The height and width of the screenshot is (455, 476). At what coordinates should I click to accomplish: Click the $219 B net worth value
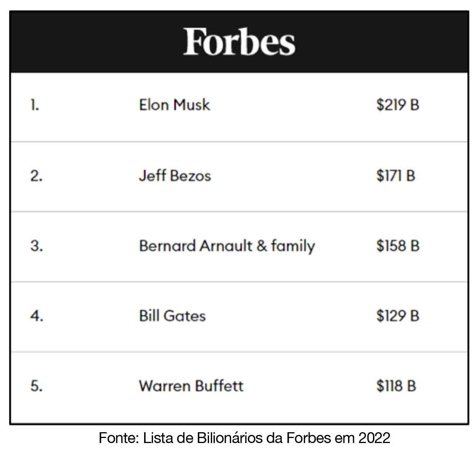coord(398,105)
